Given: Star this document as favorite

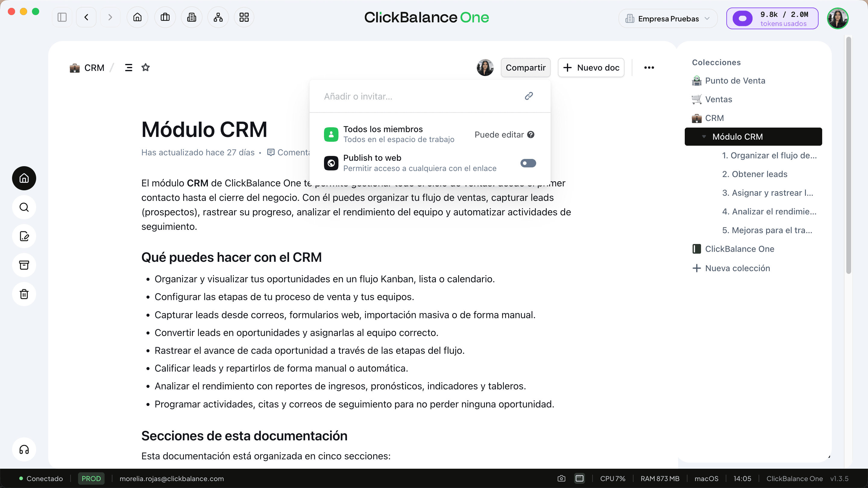Looking at the screenshot, I should [146, 68].
